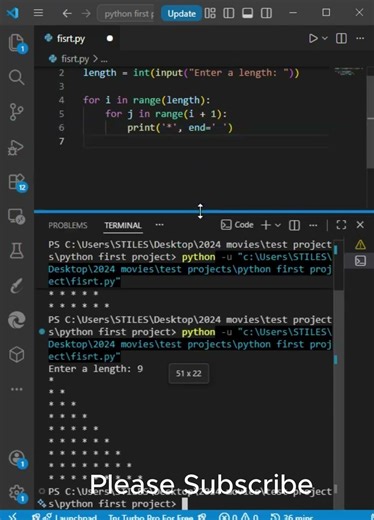This screenshot has width=374, height=520.
Task: Select the second terminal instance icon
Action: 360,261
